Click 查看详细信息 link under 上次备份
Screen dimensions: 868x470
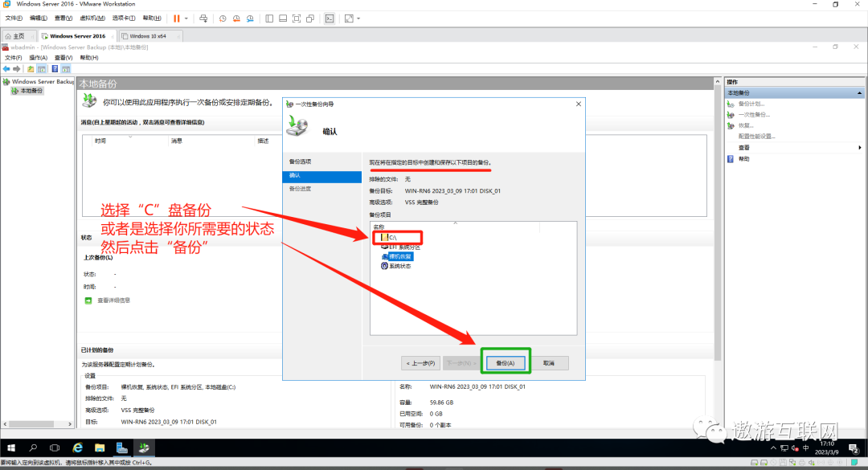click(x=113, y=300)
